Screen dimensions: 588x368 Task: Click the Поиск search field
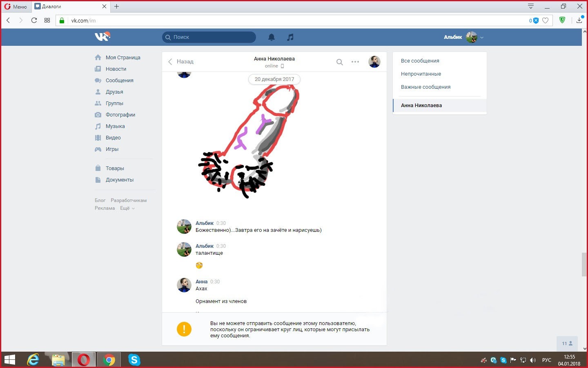coord(209,37)
